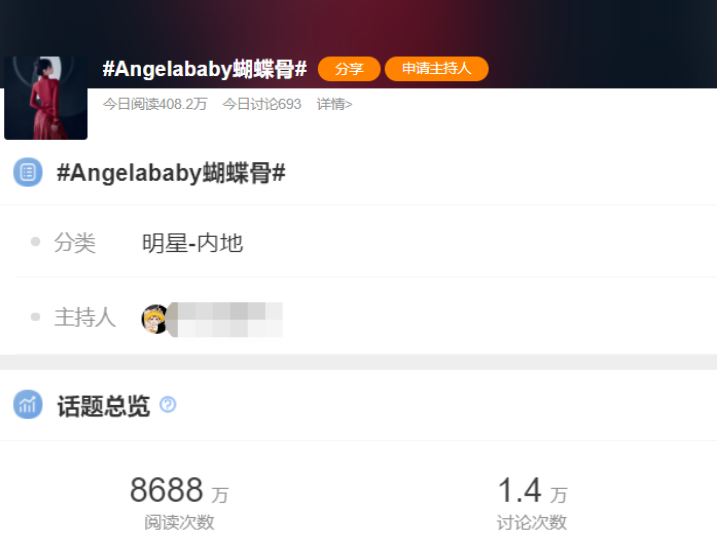Open the topic cover thumbnail with red dress
The width and height of the screenshot is (717, 541).
pos(46,98)
